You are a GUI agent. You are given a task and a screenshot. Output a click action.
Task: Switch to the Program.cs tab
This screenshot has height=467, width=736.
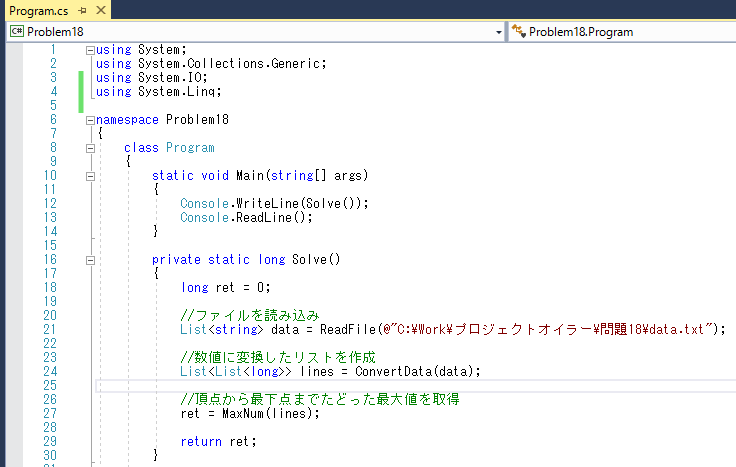(x=38, y=10)
